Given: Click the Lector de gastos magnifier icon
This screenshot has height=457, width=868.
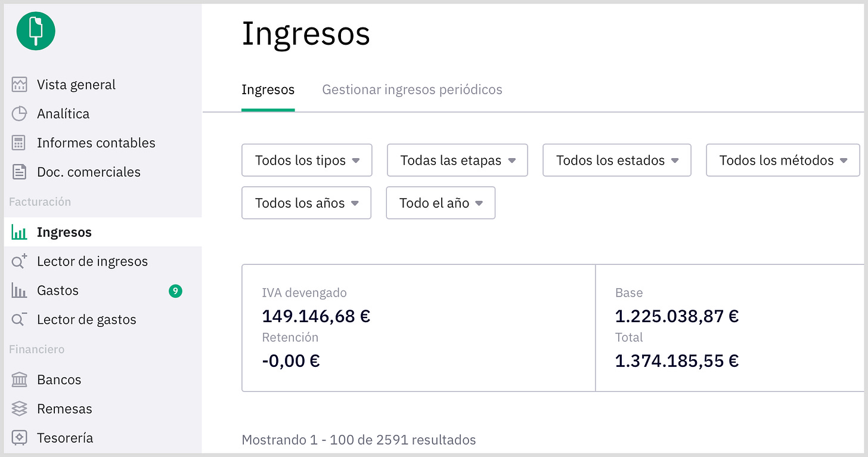Looking at the screenshot, I should point(20,319).
